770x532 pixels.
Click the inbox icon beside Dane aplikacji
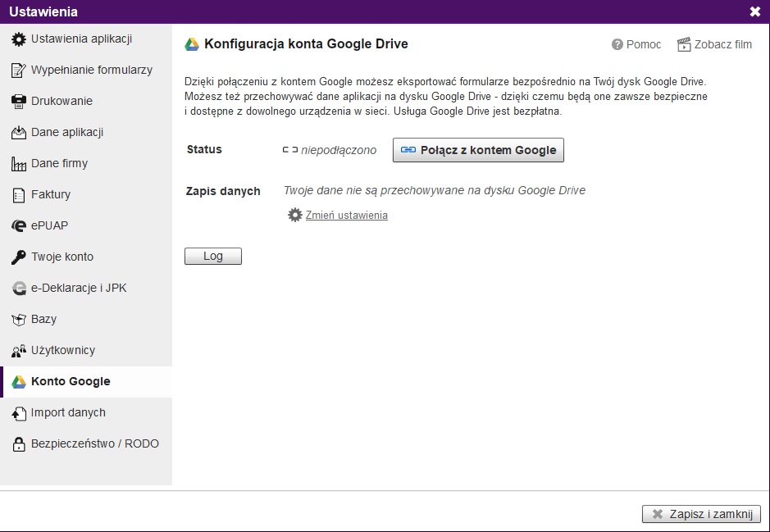click(19, 133)
